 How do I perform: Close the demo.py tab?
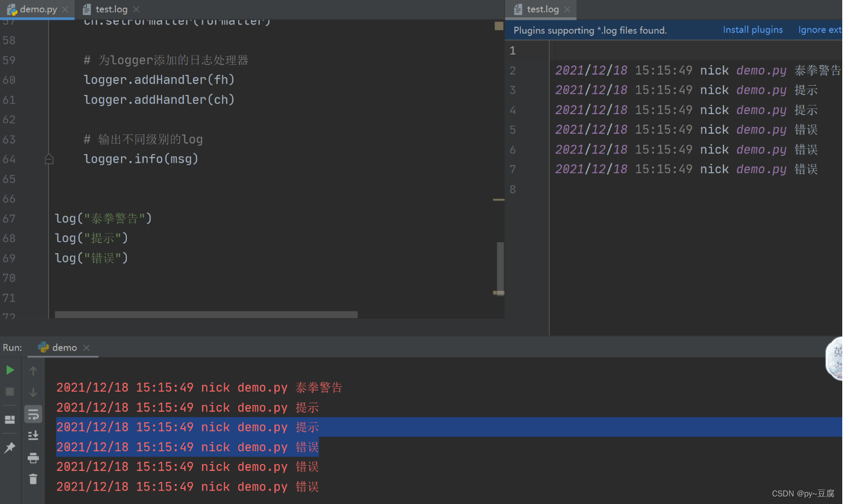65,9
